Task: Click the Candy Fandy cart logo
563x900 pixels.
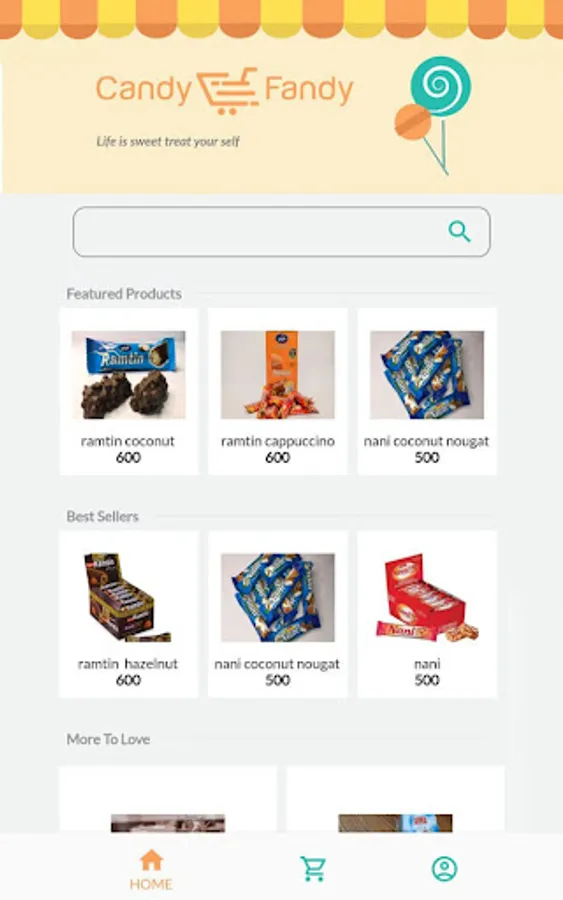Action: (x=228, y=90)
